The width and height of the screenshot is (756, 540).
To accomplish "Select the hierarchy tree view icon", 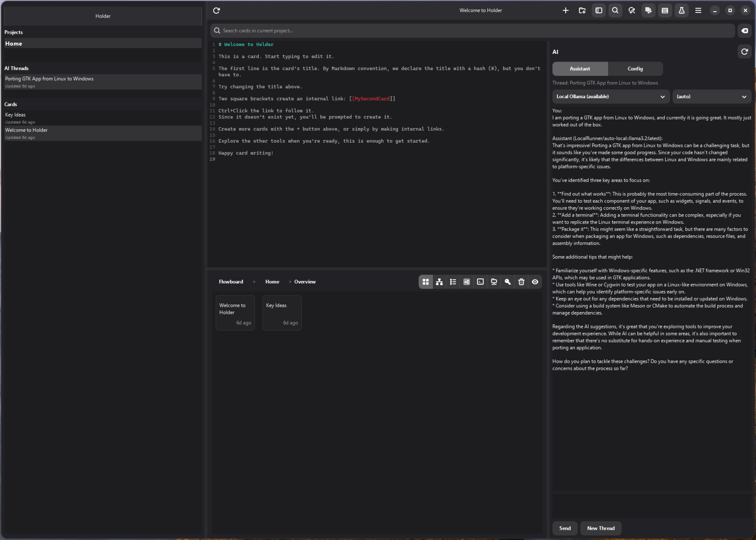I will (439, 282).
